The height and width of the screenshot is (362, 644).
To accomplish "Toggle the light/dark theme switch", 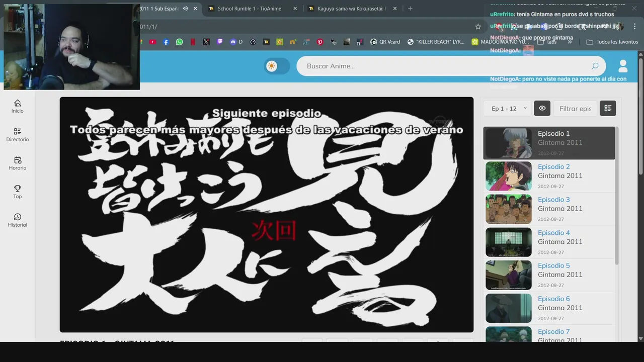I will (277, 66).
